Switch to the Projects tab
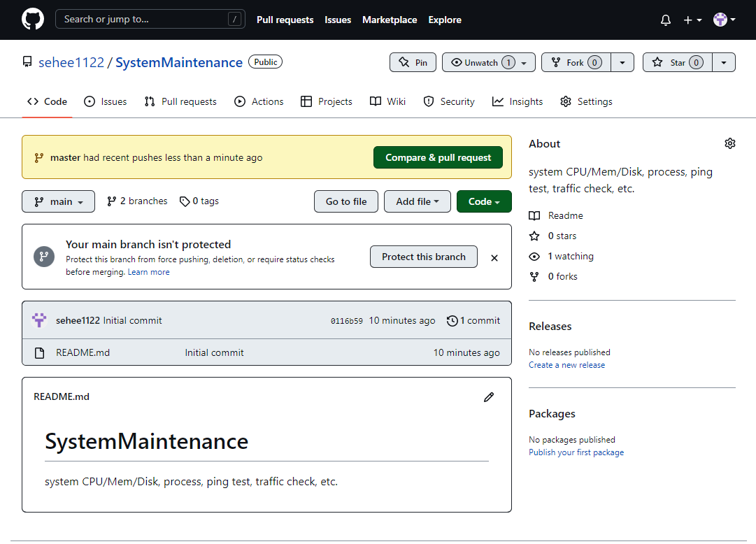This screenshot has width=756, height=544. [326, 101]
